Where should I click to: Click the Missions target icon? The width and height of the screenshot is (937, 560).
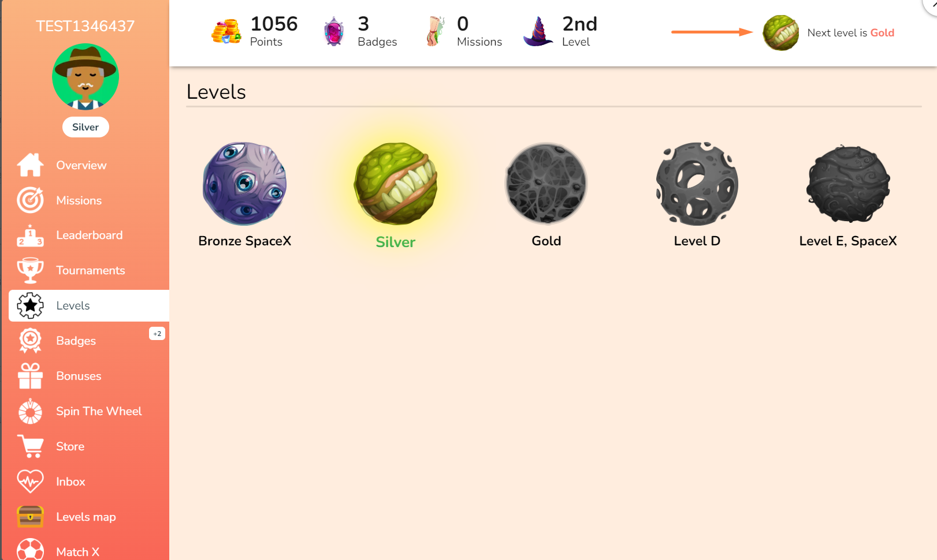pyautogui.click(x=30, y=200)
